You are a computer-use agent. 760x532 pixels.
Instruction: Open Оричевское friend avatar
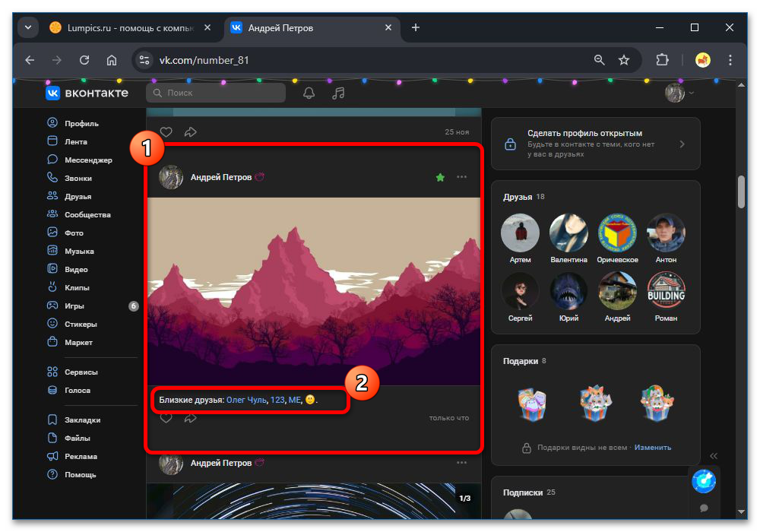click(x=617, y=233)
